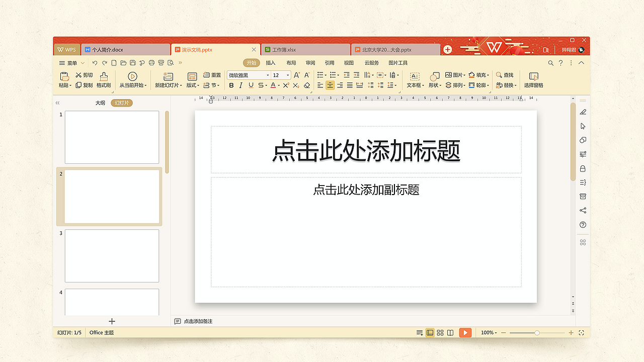
Task: Open the Review (审阅) ribbon tab
Action: click(310, 63)
